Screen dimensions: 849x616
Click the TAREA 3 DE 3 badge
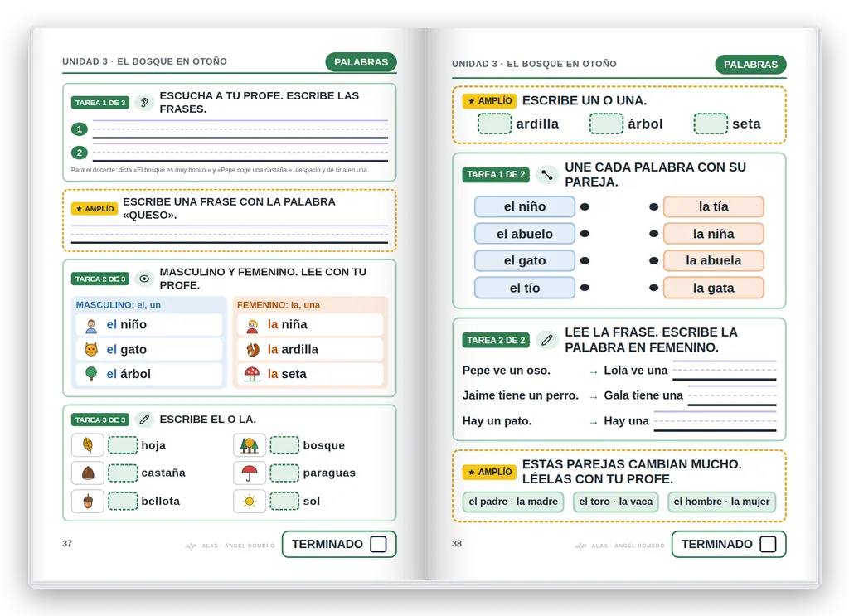click(100, 420)
